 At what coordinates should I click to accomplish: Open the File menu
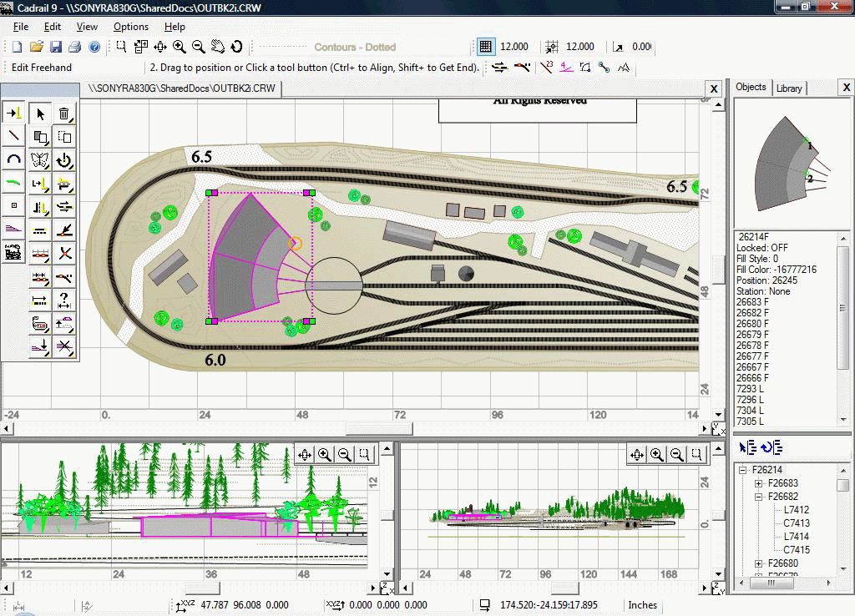coord(21,27)
